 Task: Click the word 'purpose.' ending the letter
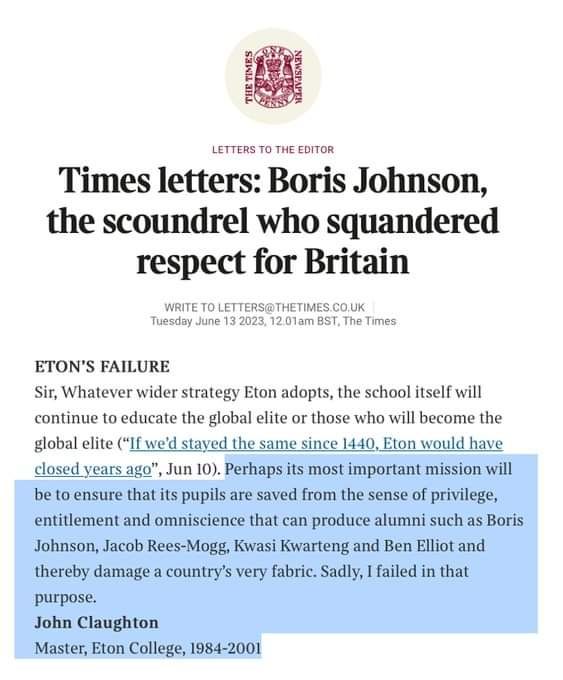click(x=65, y=598)
